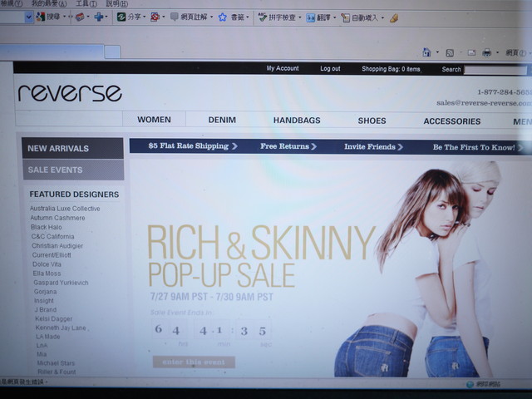Click the ABC spell check icon
532x399 pixels.
point(263,17)
